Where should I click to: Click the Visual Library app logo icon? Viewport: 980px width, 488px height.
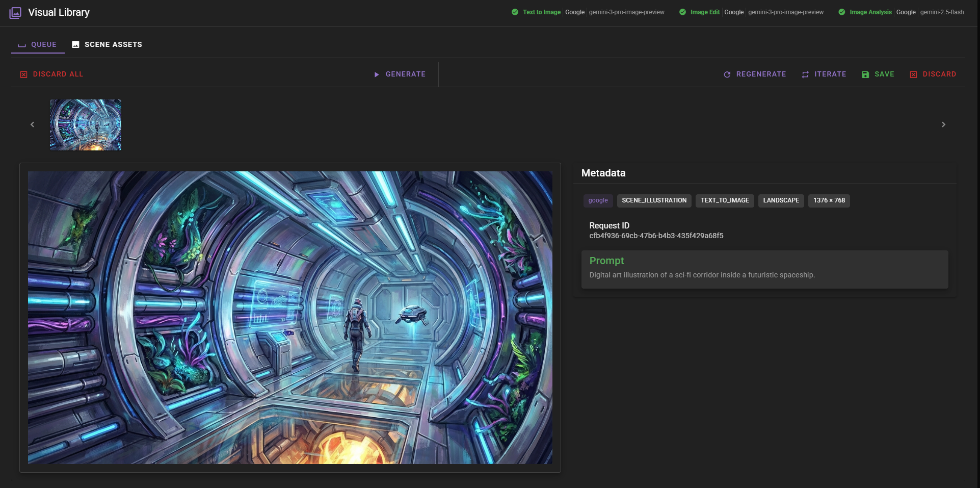click(x=15, y=12)
